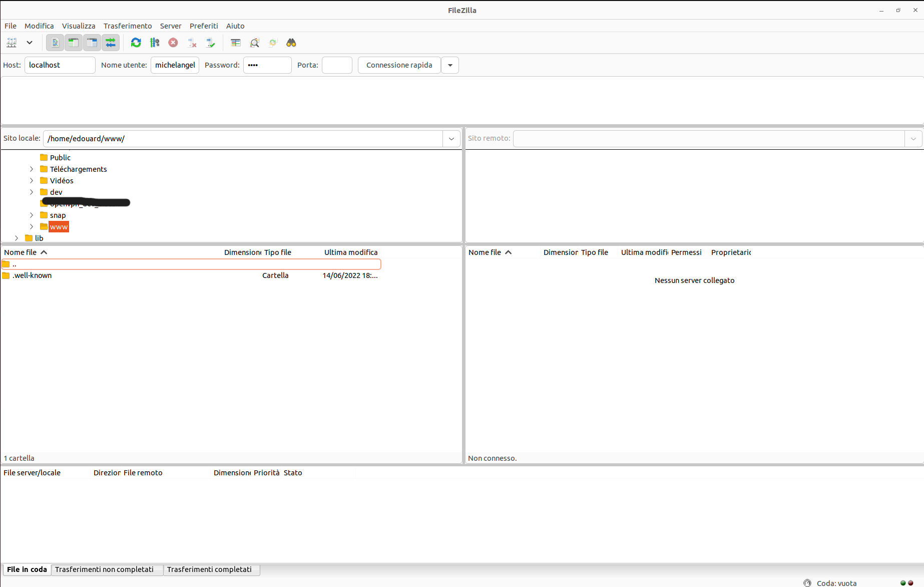Select the snap folder

(x=58, y=215)
